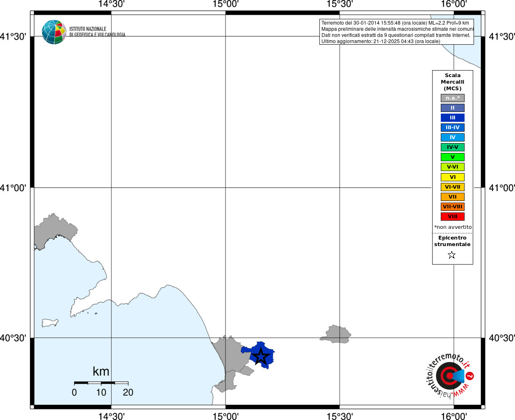Click the right 41°30' latitude label
The image size is (515, 420).
click(x=502, y=37)
